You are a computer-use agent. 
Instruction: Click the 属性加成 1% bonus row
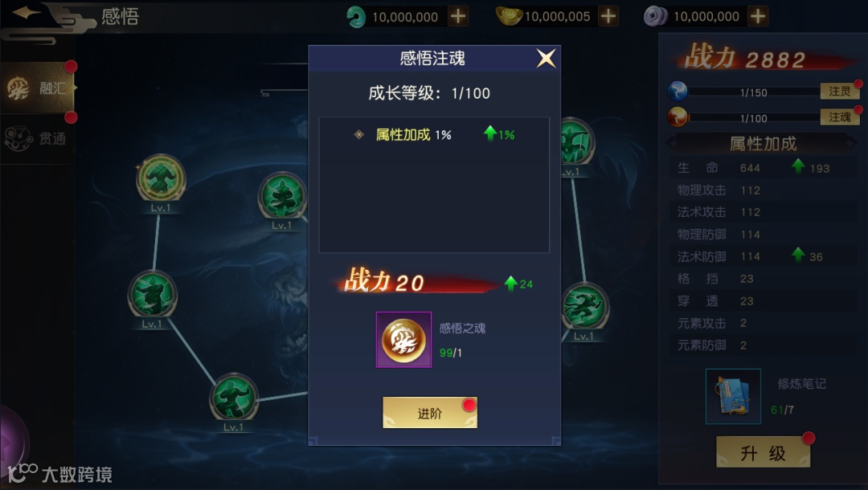coord(435,134)
